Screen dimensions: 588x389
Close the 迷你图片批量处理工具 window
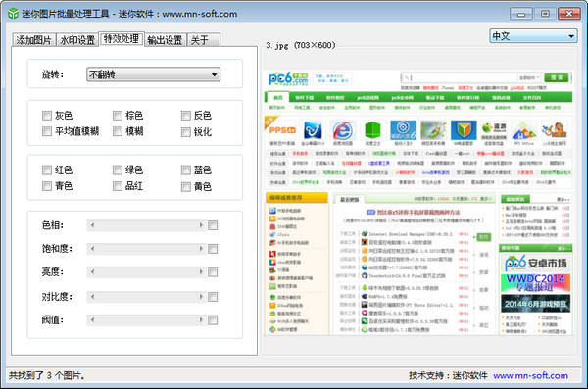pyautogui.click(x=568, y=14)
